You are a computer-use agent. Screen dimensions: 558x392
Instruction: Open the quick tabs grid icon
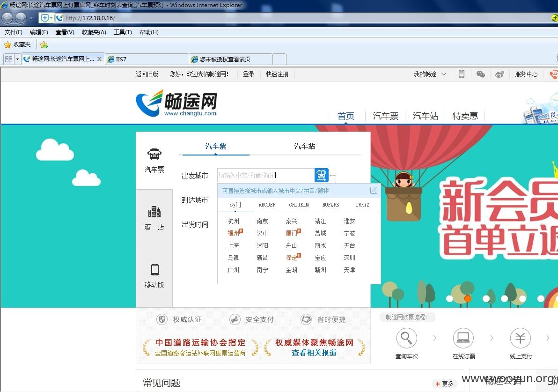pos(8,59)
